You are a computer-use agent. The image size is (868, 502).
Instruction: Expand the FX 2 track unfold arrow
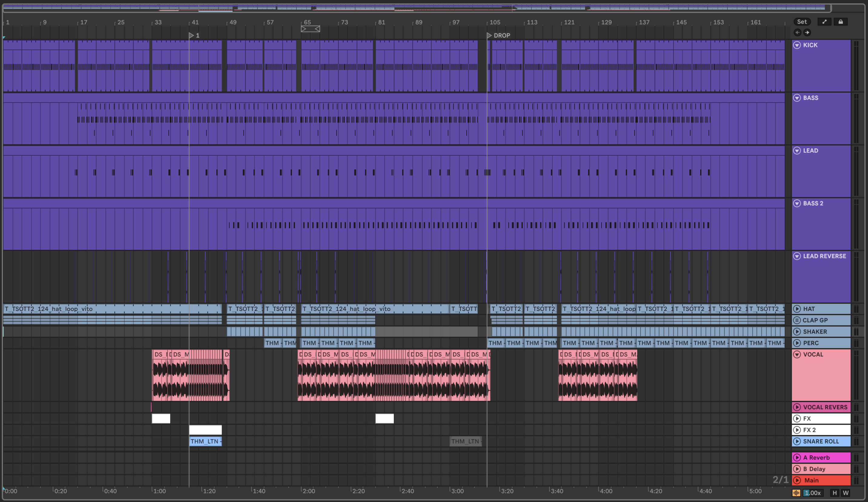point(797,430)
